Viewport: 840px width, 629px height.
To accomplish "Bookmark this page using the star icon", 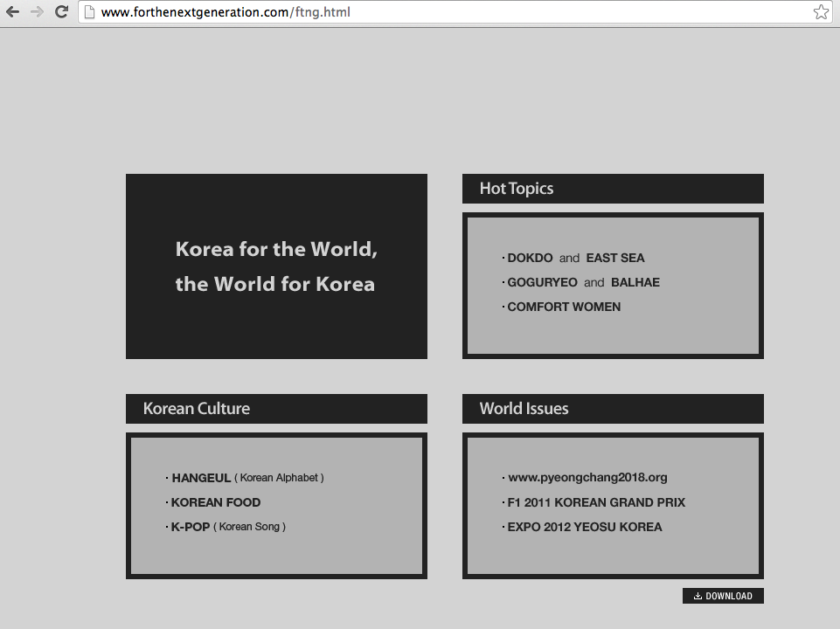I will click(821, 12).
